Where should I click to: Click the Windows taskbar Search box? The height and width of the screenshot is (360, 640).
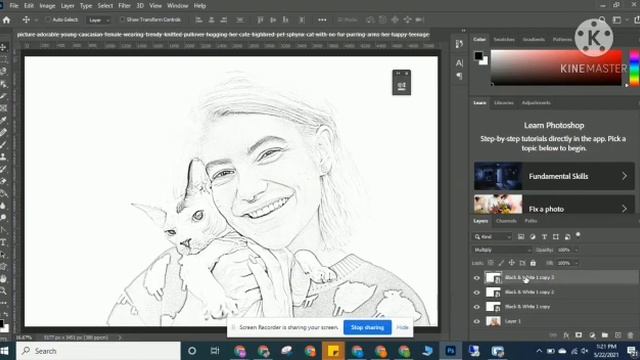tap(98, 351)
